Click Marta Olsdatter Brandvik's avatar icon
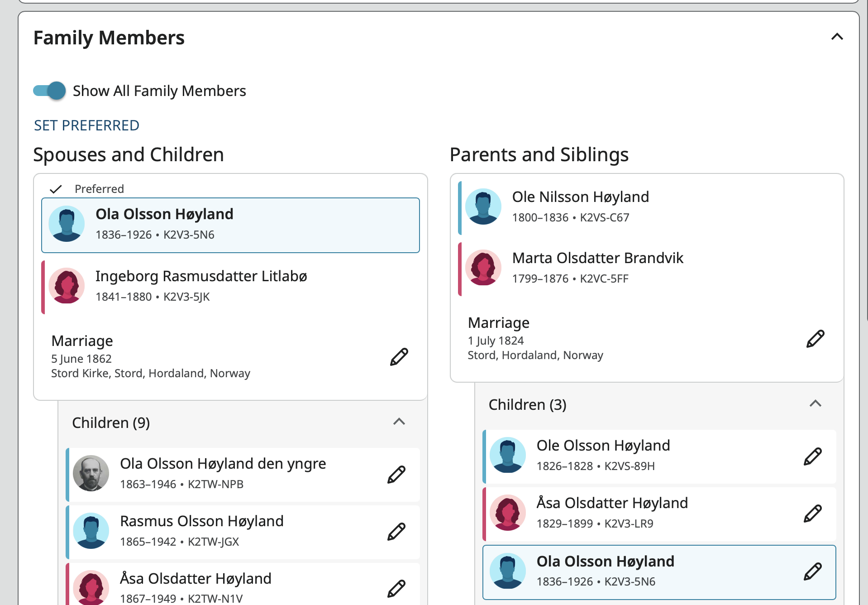The height and width of the screenshot is (605, 868). (483, 268)
